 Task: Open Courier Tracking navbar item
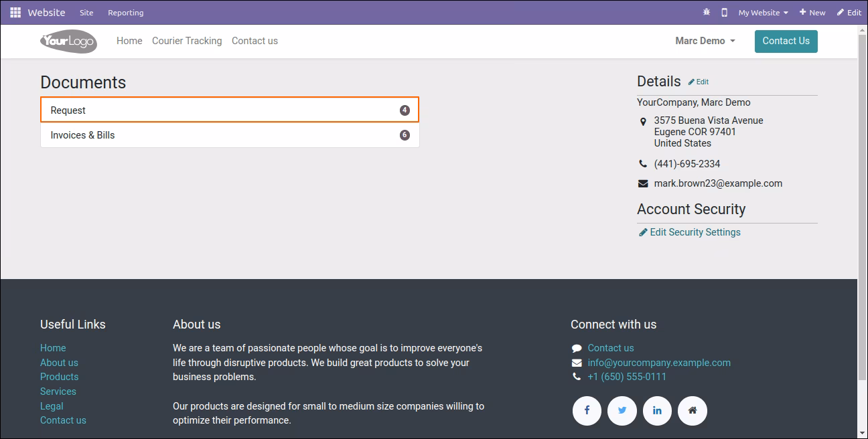point(187,41)
